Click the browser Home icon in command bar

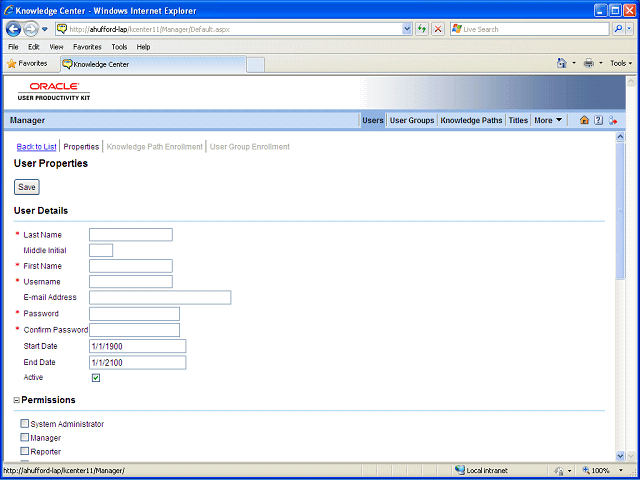click(x=562, y=63)
